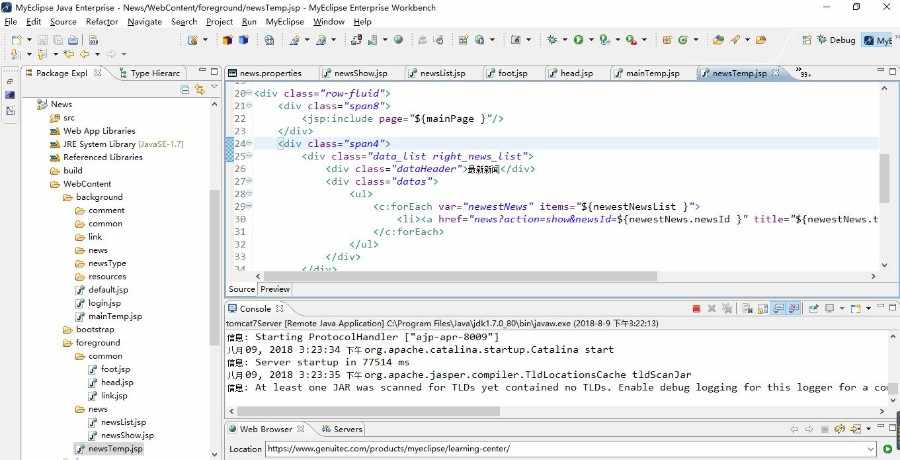
Task: Select the newsType folder
Action: [107, 263]
